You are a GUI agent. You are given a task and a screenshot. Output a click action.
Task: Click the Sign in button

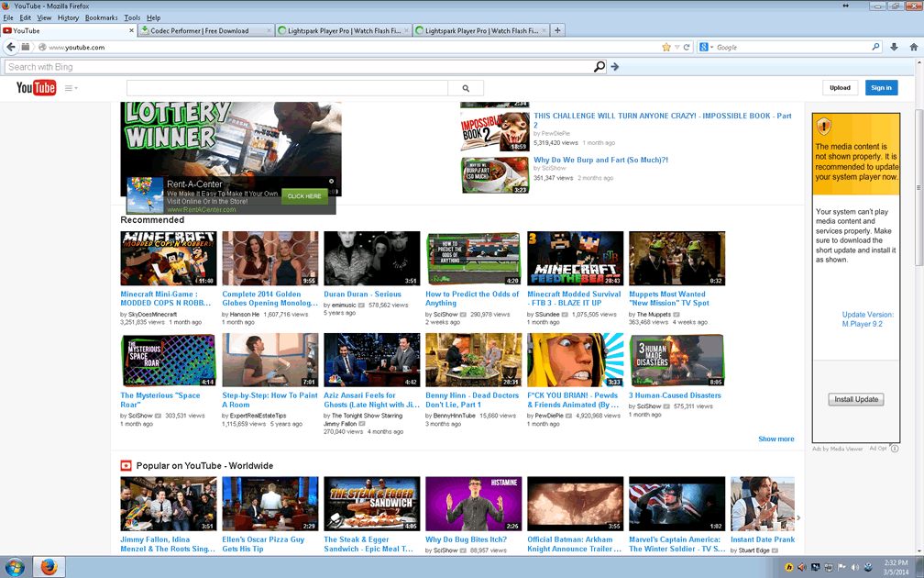coord(881,88)
